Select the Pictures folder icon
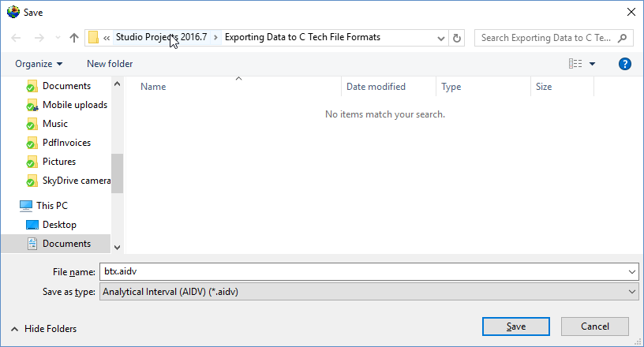644x347 pixels. click(32, 162)
